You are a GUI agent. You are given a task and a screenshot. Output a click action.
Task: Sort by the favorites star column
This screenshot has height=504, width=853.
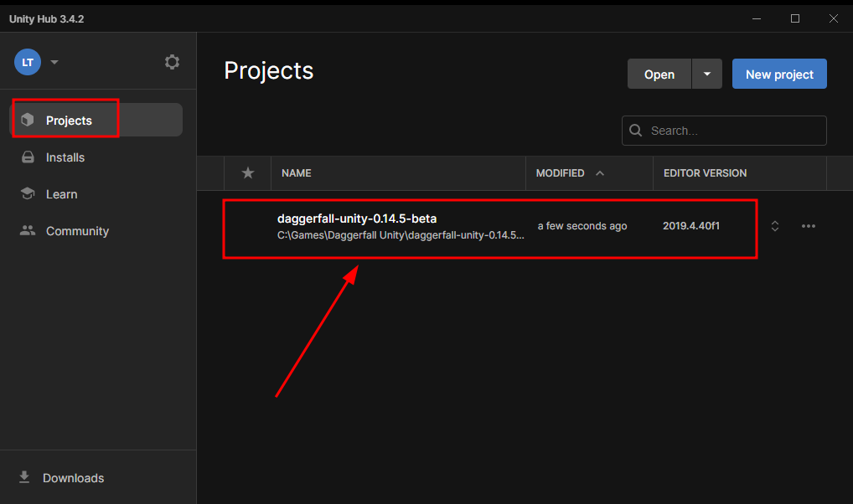248,173
